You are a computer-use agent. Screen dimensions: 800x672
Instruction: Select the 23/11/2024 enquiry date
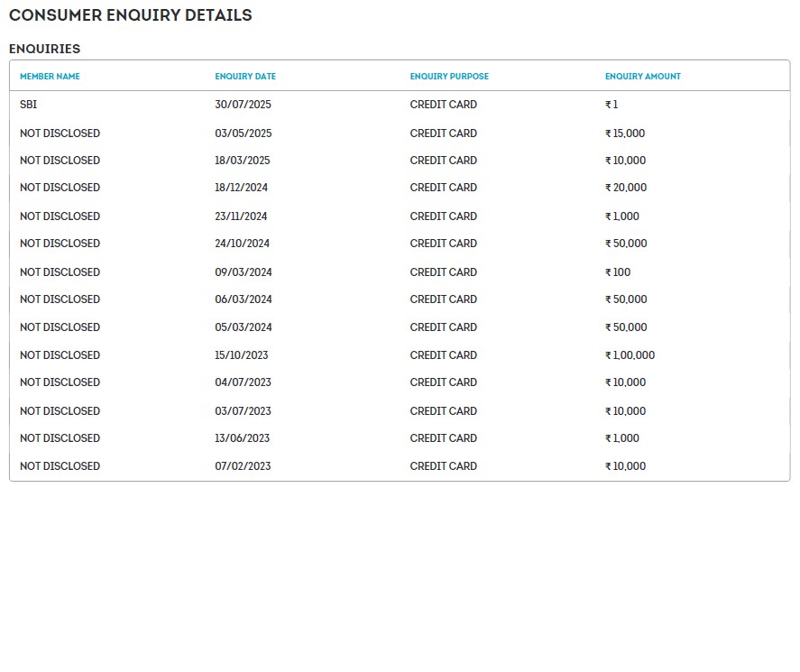coord(241,216)
